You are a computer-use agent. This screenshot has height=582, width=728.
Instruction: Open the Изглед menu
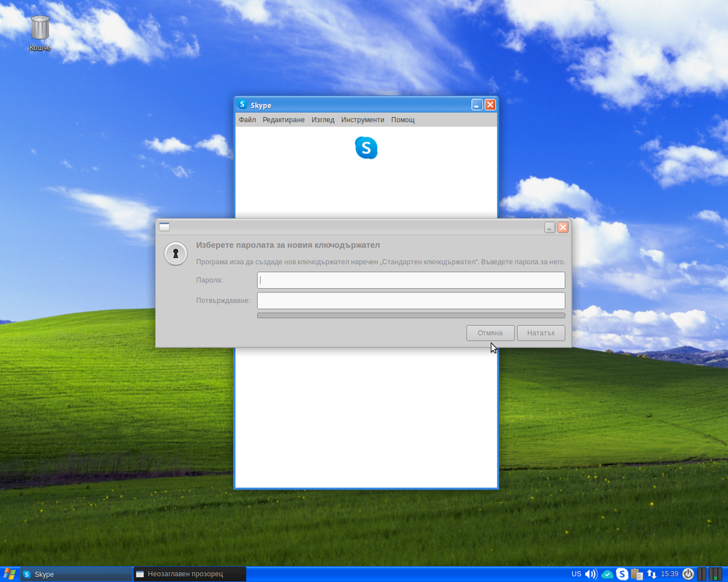[323, 120]
